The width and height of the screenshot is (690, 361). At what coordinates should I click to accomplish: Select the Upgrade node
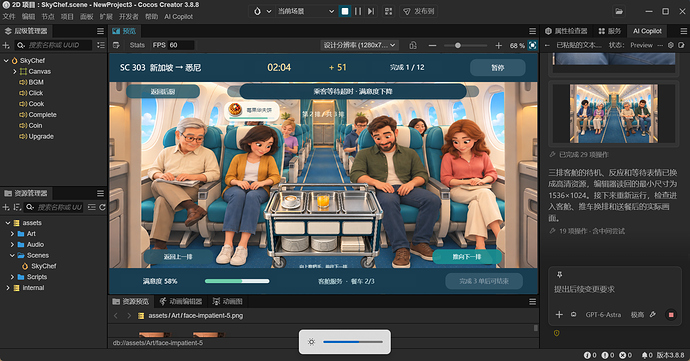(x=41, y=136)
